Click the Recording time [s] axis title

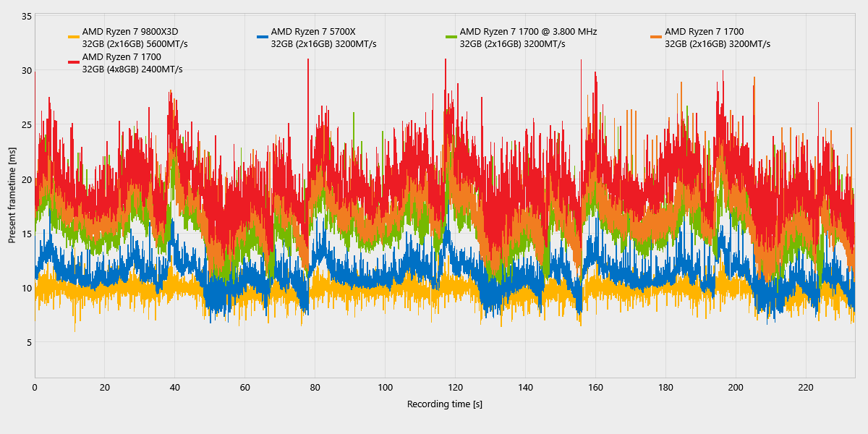point(444,404)
